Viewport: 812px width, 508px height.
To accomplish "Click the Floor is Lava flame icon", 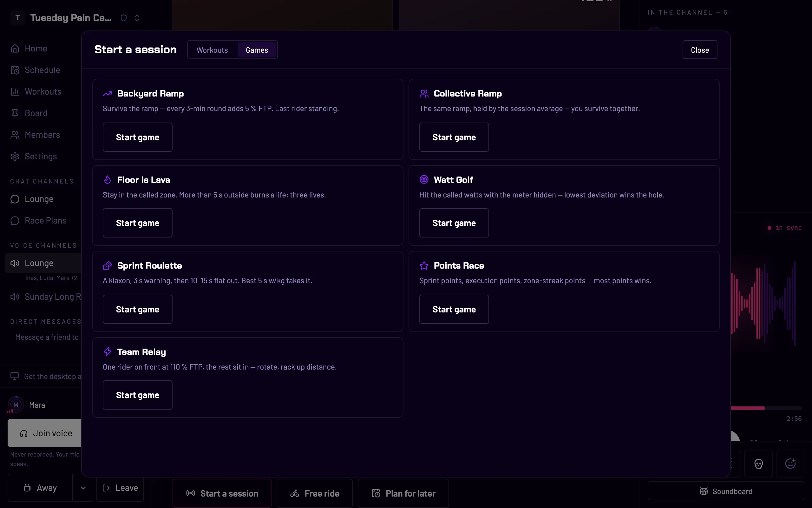I will click(108, 180).
